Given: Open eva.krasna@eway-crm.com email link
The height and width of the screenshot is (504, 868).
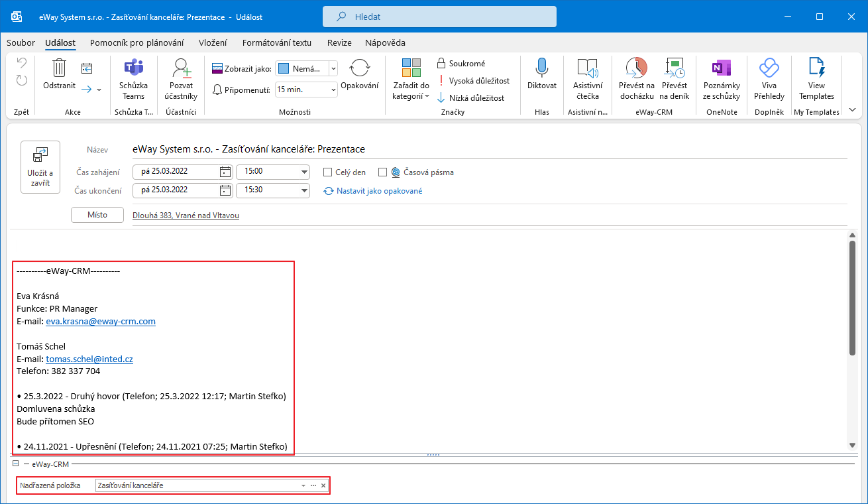Looking at the screenshot, I should point(101,321).
